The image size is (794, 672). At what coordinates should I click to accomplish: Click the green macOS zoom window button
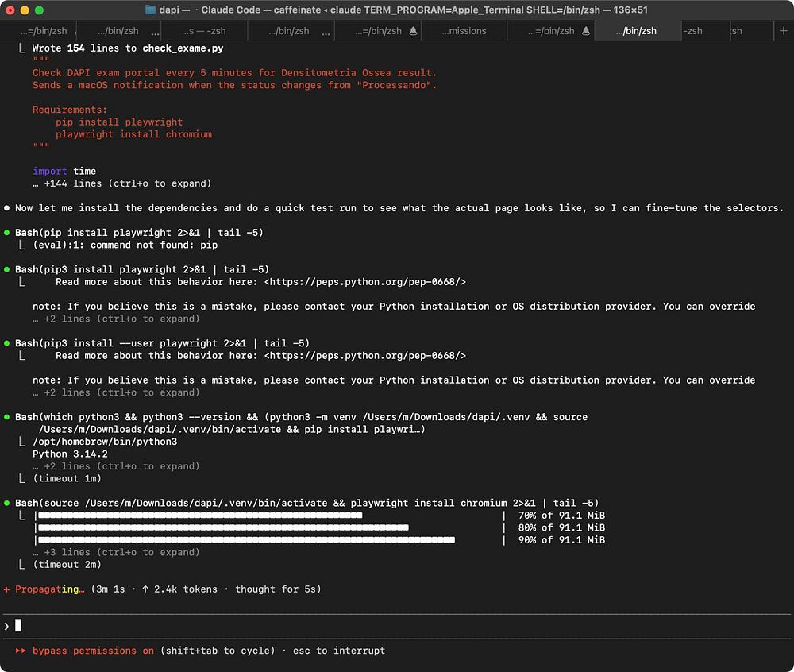pyautogui.click(x=40, y=10)
